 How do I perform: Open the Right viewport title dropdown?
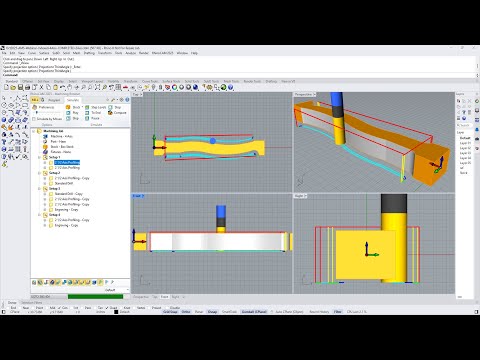[305, 196]
